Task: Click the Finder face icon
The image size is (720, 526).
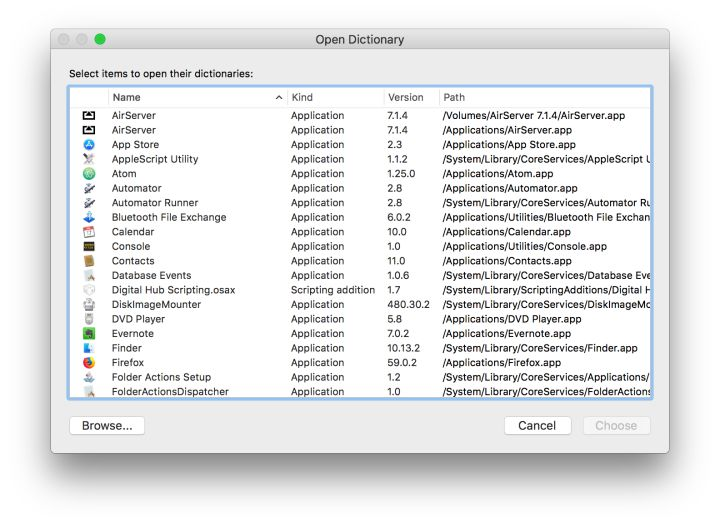Action: tap(89, 348)
